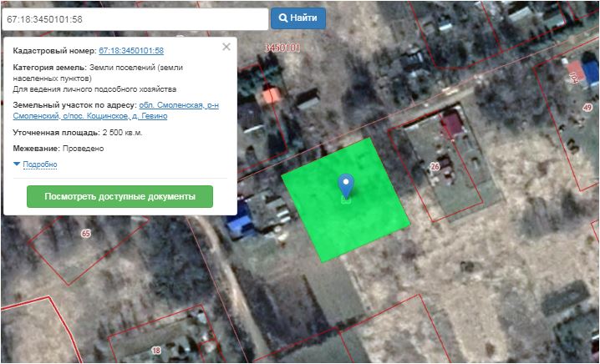Close the parcel info popup
Viewport: 600px width, 364px height.
[x=226, y=47]
